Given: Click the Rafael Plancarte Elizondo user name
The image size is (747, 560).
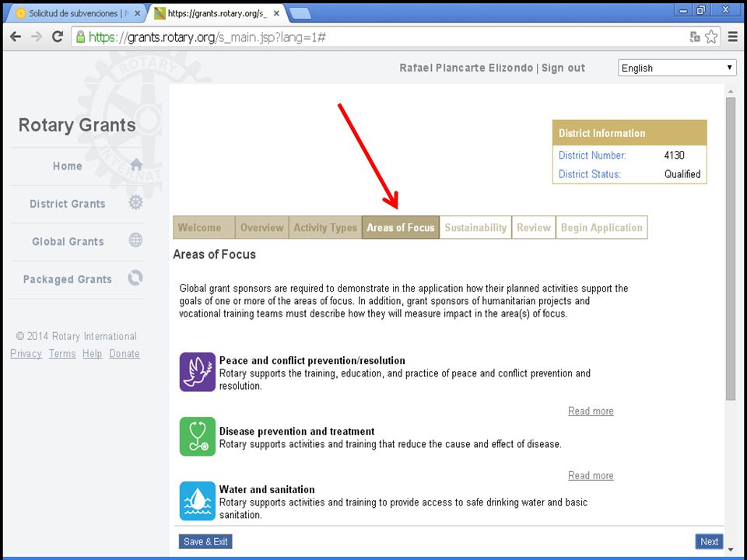Looking at the screenshot, I should [x=466, y=68].
